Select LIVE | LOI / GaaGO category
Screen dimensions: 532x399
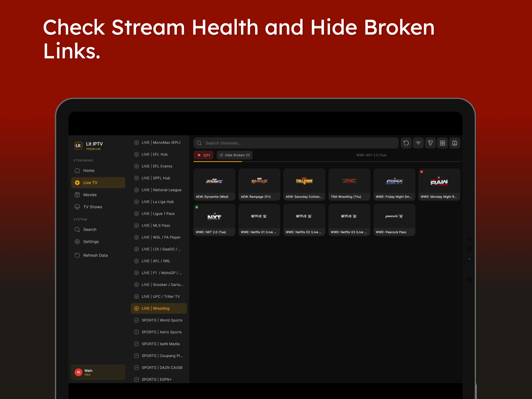(159, 249)
